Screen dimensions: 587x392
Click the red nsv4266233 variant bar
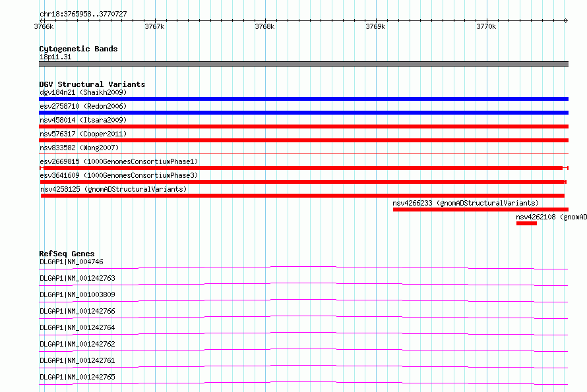point(481,210)
